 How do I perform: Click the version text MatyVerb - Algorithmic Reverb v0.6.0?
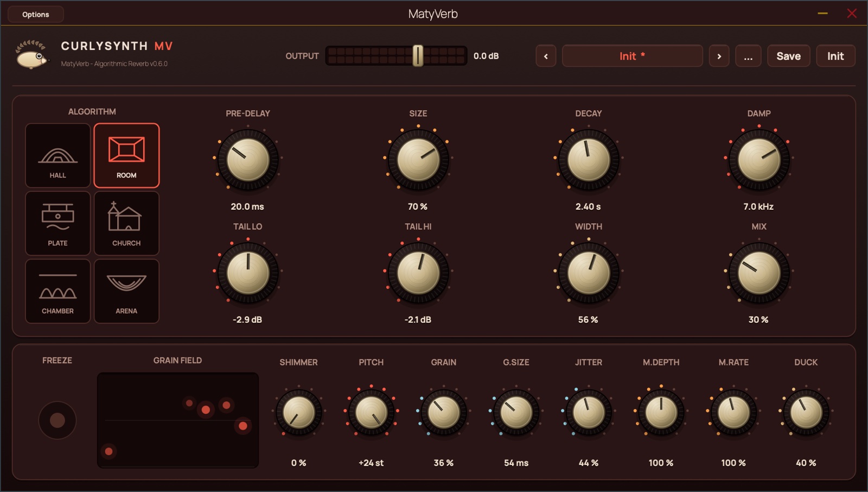pos(114,64)
